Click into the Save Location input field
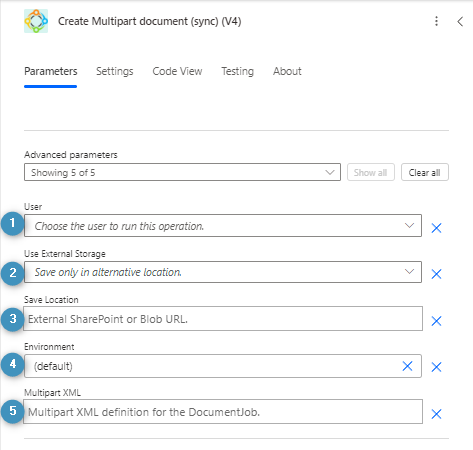Image resolution: width=473 pixels, height=450 pixels. (223, 319)
